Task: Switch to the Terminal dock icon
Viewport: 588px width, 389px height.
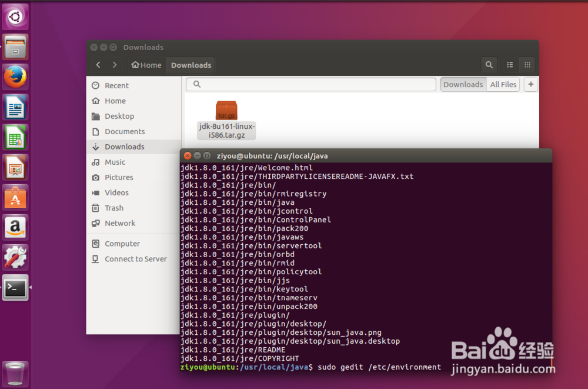Action: 15,288
